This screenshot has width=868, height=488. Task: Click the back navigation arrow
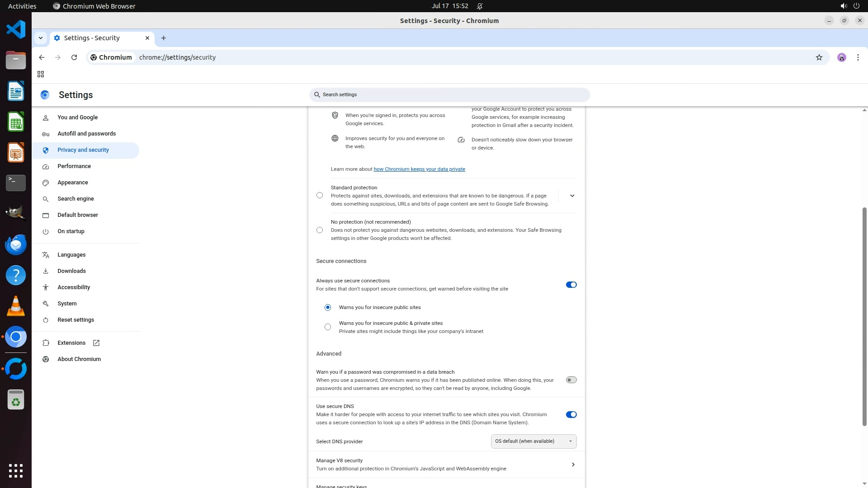[x=42, y=57]
